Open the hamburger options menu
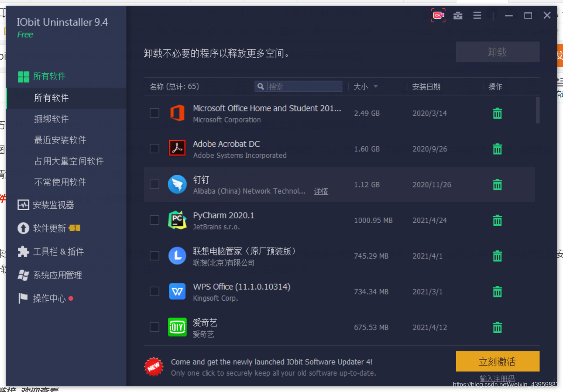The width and height of the screenshot is (563, 392). click(x=477, y=15)
